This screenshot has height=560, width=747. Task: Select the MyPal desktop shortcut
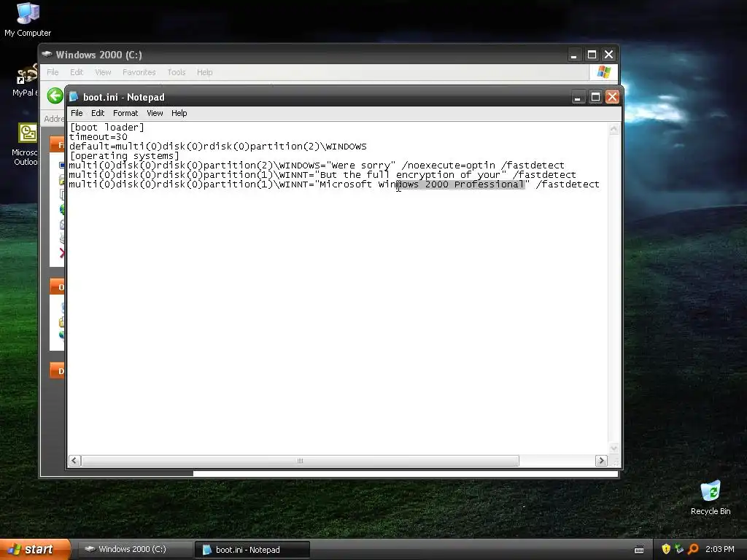26,79
